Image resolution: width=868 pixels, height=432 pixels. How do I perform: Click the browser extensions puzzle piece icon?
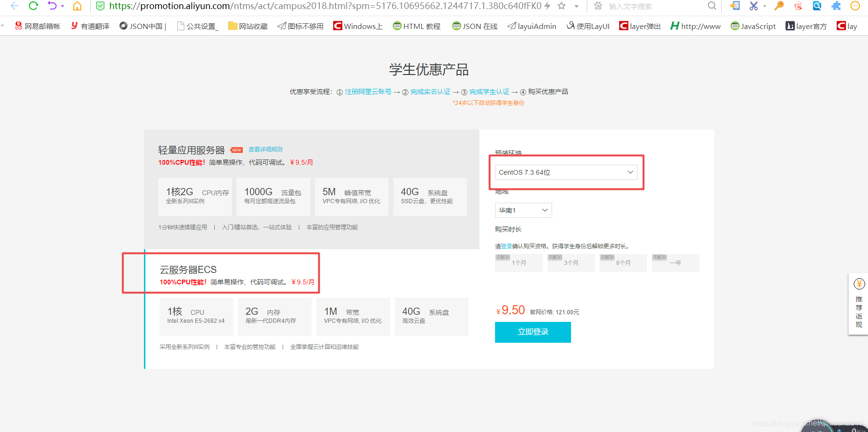(x=836, y=7)
